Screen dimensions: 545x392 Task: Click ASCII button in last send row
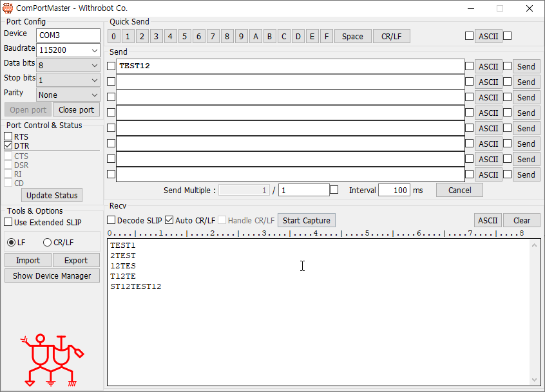click(x=488, y=174)
